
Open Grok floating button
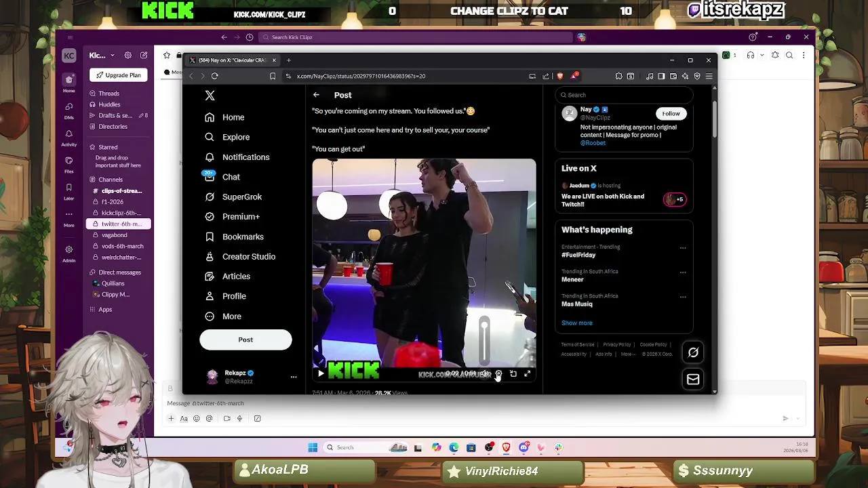[x=693, y=352]
